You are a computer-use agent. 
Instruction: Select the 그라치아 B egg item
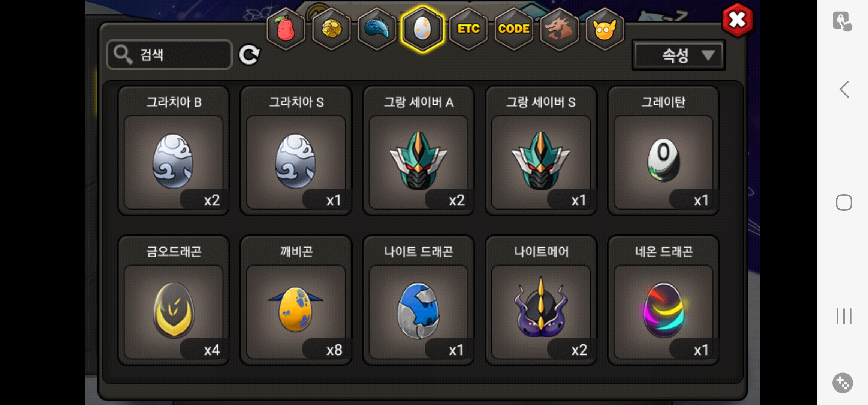174,151
